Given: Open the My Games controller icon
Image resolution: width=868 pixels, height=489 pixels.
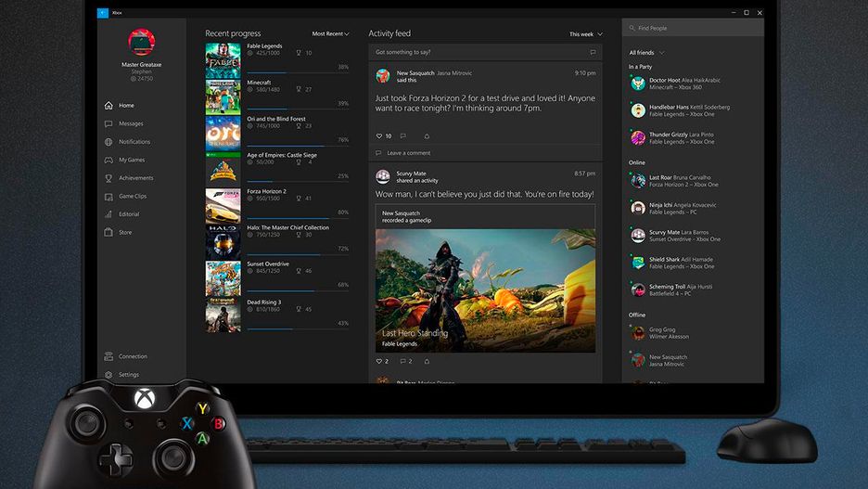Looking at the screenshot, I should (108, 160).
